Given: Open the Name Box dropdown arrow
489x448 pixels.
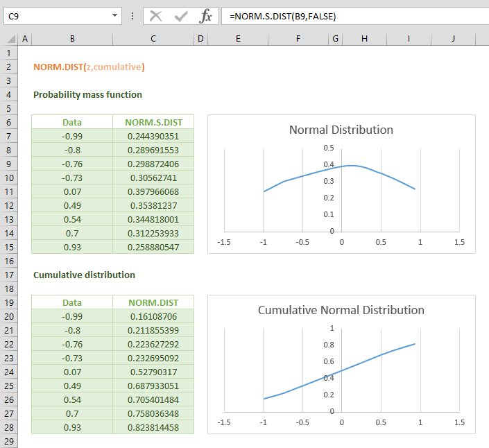Looking at the screenshot, I should (x=114, y=16).
